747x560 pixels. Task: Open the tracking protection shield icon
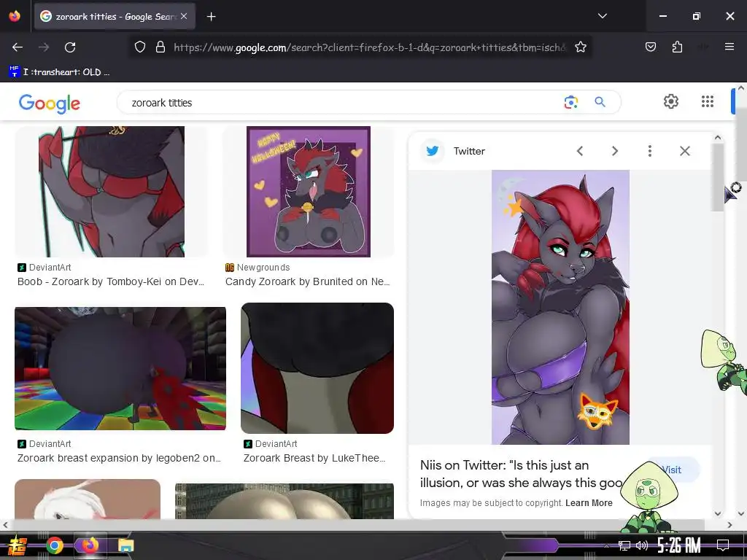139,47
